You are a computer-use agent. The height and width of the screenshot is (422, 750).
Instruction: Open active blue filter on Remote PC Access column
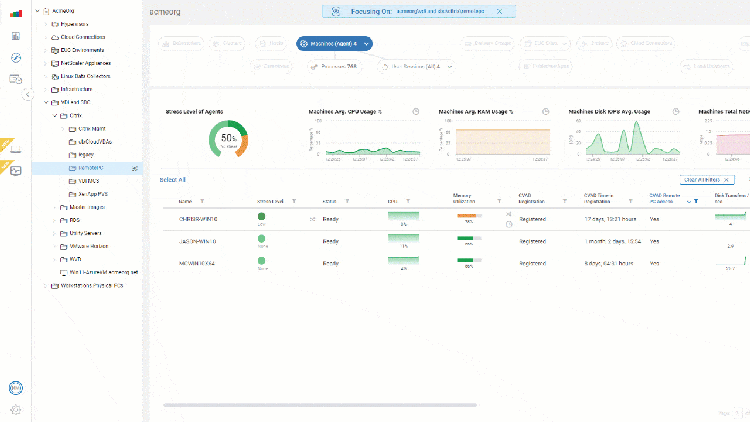tap(696, 201)
